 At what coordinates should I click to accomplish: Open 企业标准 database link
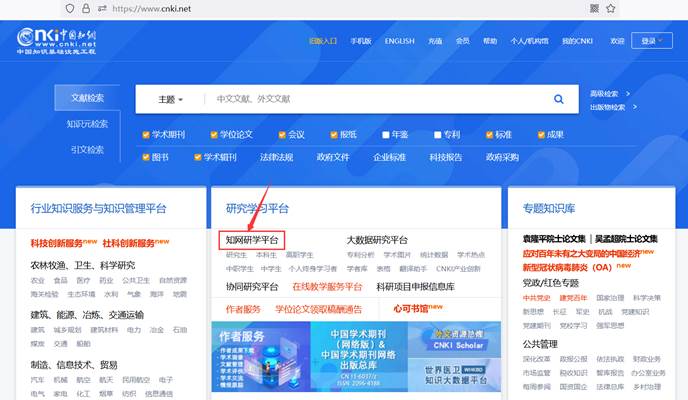tap(389, 157)
